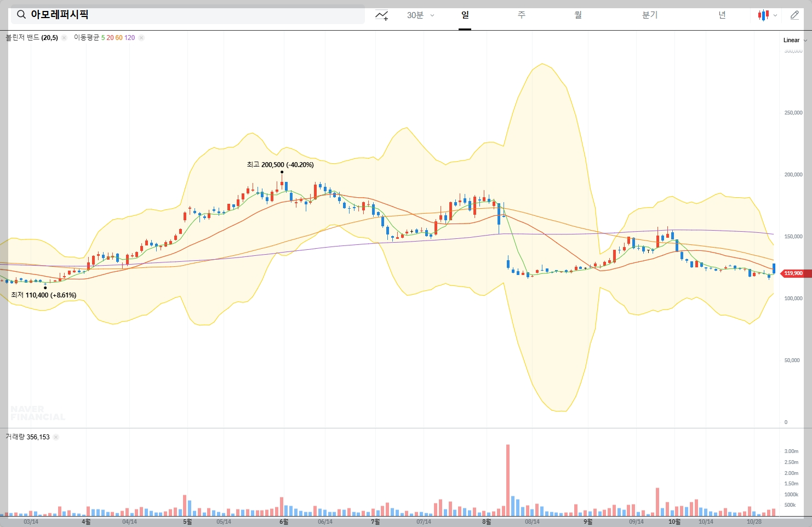Screen dimensions: 812x527
Task: Click the 최고 200,500 (-40.20%) marker
Action: [280, 165]
